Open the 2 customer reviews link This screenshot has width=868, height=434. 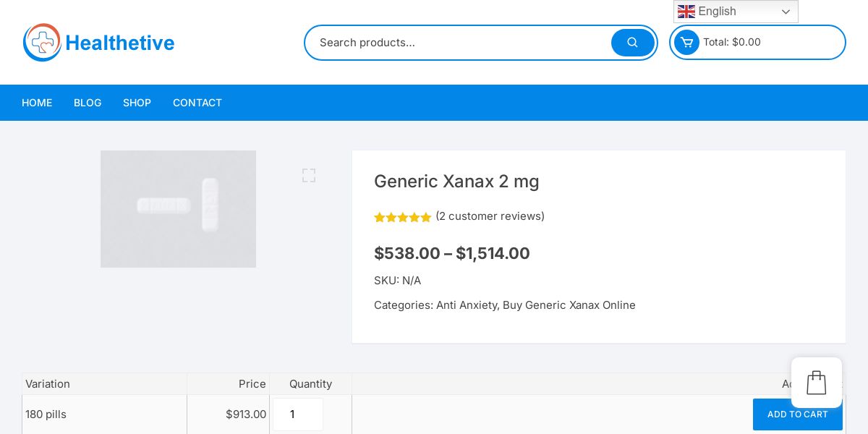click(x=490, y=216)
